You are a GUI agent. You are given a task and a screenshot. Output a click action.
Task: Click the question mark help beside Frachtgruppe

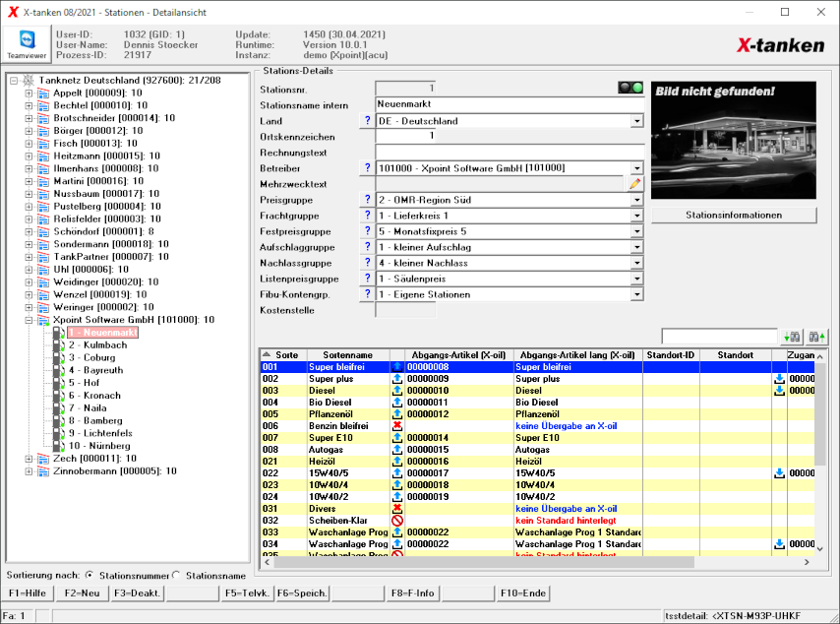pyautogui.click(x=367, y=215)
